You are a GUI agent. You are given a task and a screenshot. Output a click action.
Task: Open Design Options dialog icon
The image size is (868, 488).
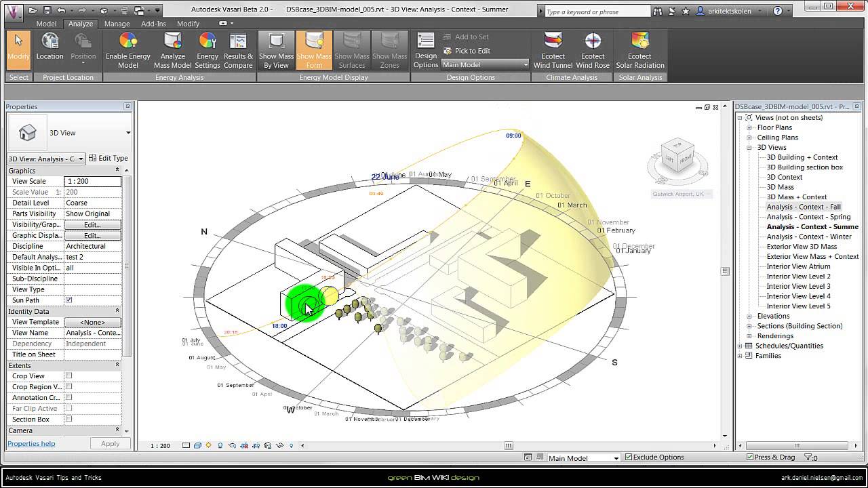click(426, 51)
